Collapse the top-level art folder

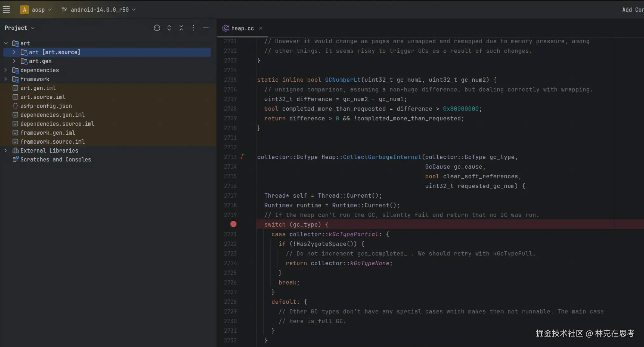click(x=6, y=43)
